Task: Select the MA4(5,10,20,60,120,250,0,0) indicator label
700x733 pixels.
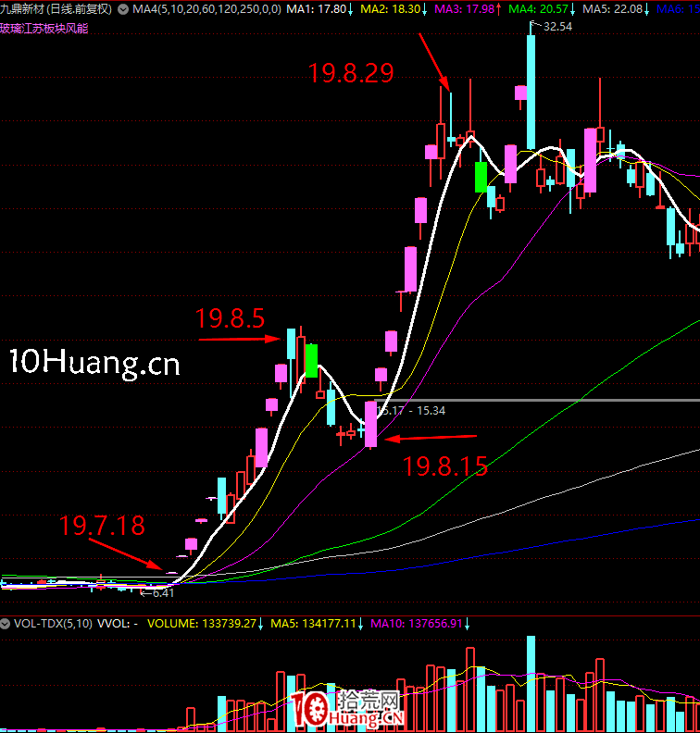Action: click(x=207, y=9)
